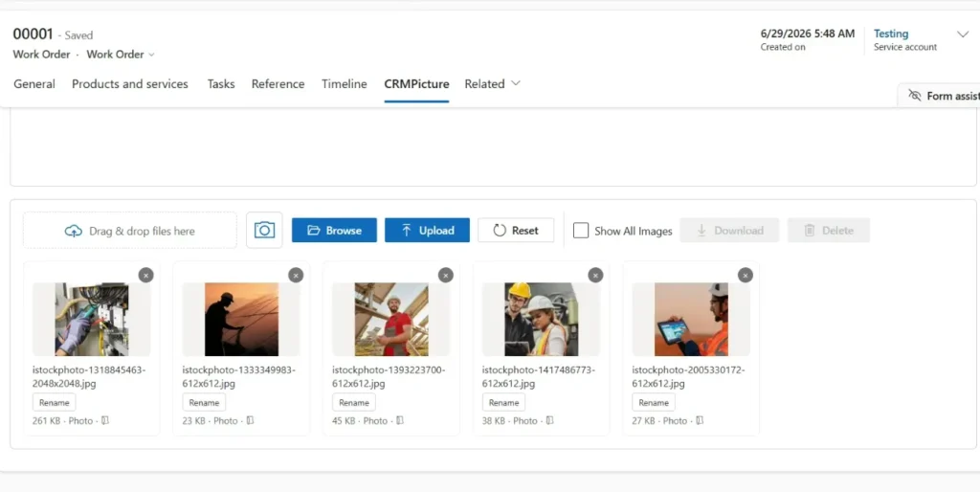980x492 pixels.
Task: Switch to the Tasks tab
Action: [x=221, y=84]
